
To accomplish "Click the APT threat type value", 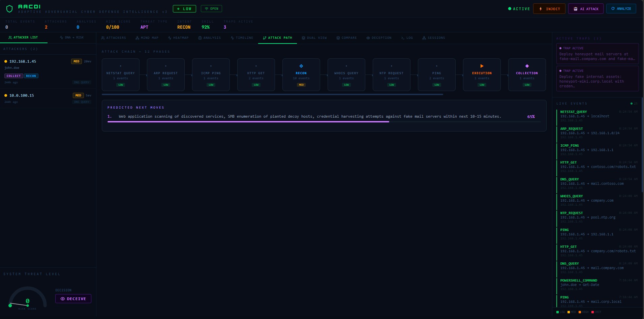I will (144, 27).
